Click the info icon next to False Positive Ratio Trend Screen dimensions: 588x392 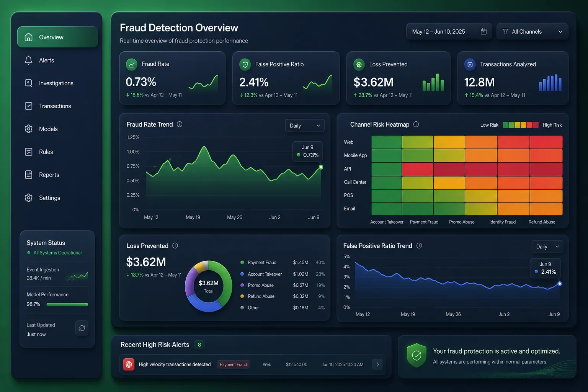[x=419, y=246]
